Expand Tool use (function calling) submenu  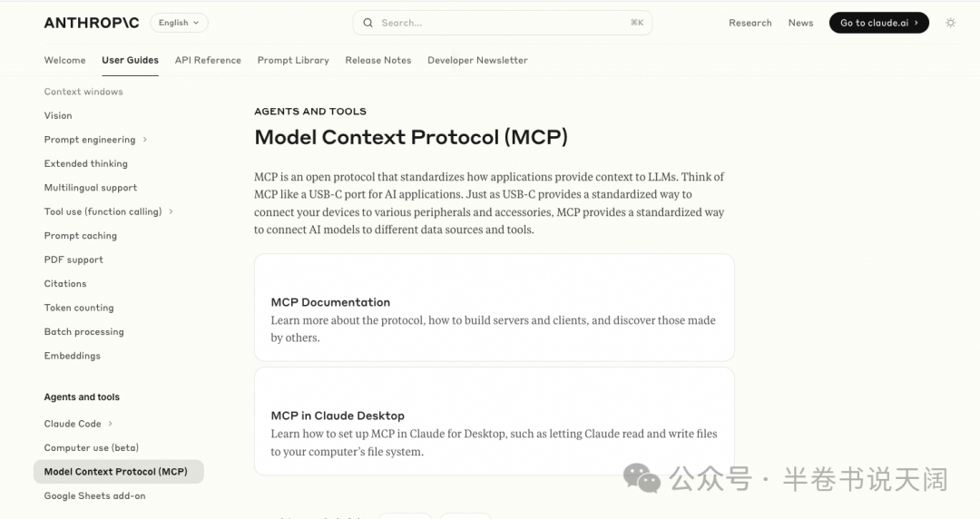click(x=171, y=211)
